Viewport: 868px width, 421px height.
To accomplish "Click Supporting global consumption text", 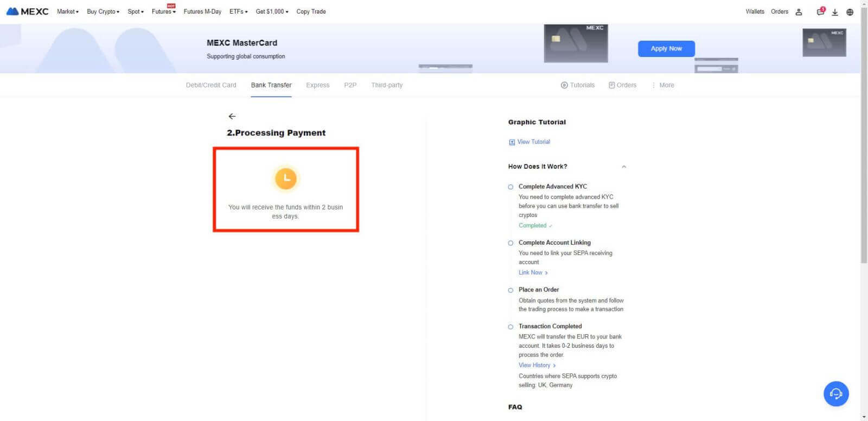I will 246,56.
